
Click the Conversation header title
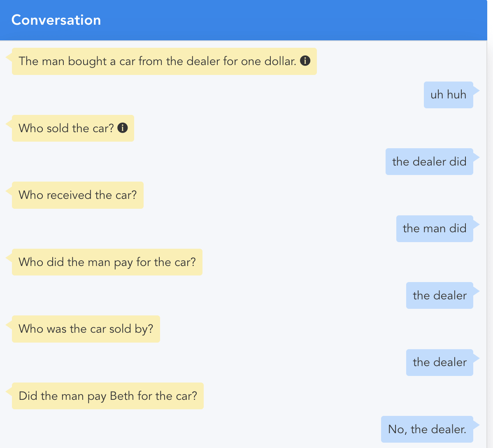(56, 20)
